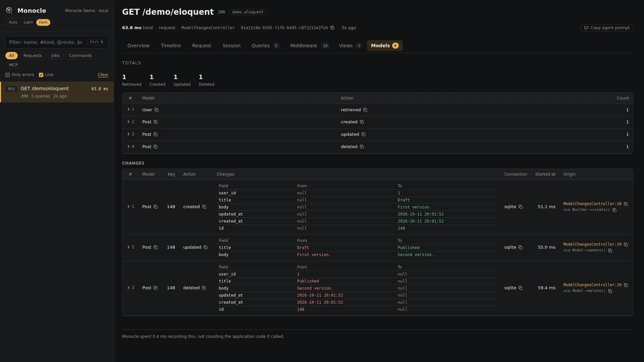Image resolution: width=644 pixels, height=362 pixels.
Task: Expand totals row 1 User
Action: click(128, 110)
